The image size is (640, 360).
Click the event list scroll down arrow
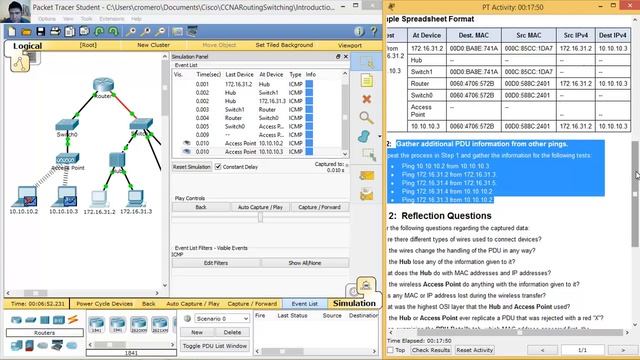[x=345, y=154]
